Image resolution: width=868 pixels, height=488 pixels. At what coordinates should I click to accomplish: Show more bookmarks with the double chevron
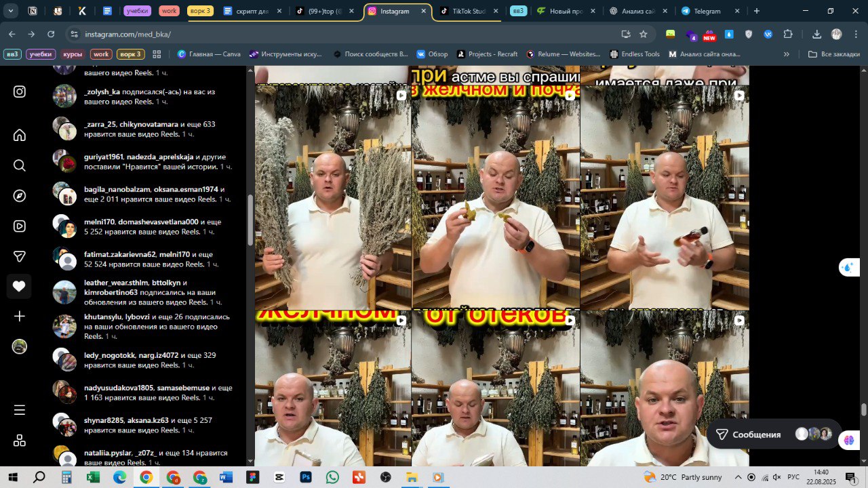[x=787, y=54]
